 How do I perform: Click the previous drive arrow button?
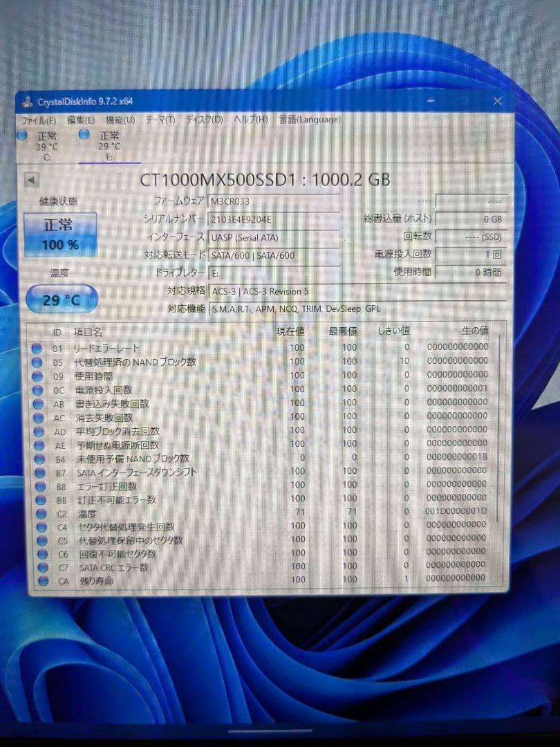click(30, 178)
